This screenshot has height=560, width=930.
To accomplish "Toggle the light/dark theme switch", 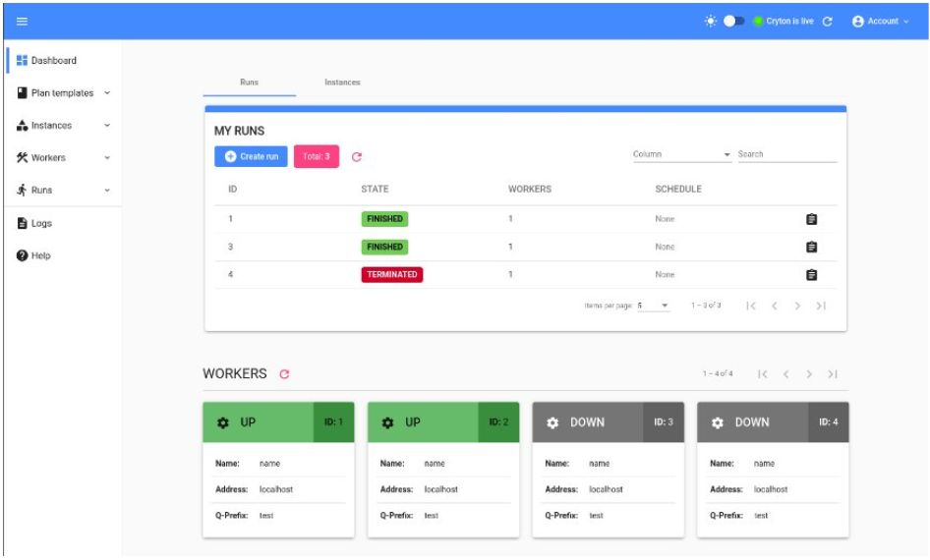I will pyautogui.click(x=733, y=21).
